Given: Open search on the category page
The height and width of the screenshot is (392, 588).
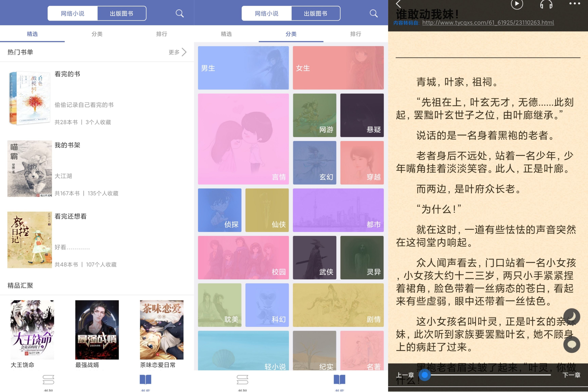Looking at the screenshot, I should (373, 13).
